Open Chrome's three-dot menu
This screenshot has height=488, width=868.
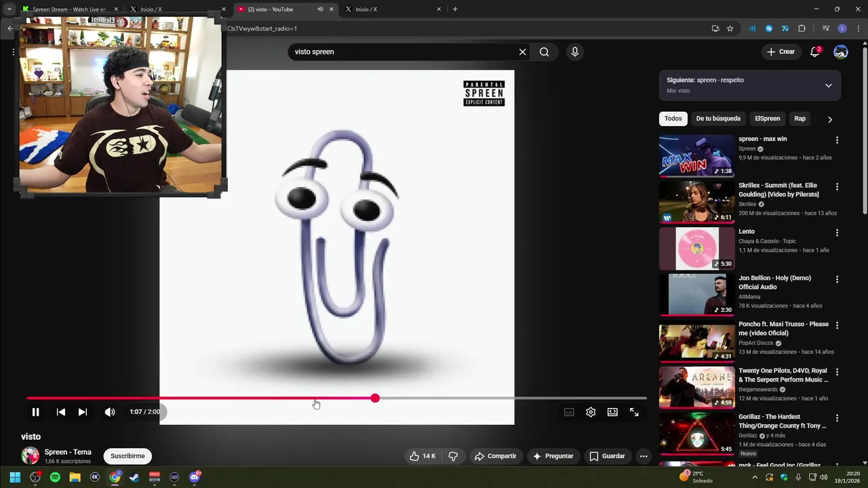(858, 28)
